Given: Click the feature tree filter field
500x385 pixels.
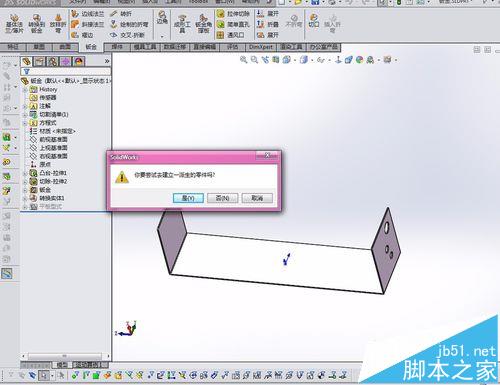Looking at the screenshot, I should 65,71.
